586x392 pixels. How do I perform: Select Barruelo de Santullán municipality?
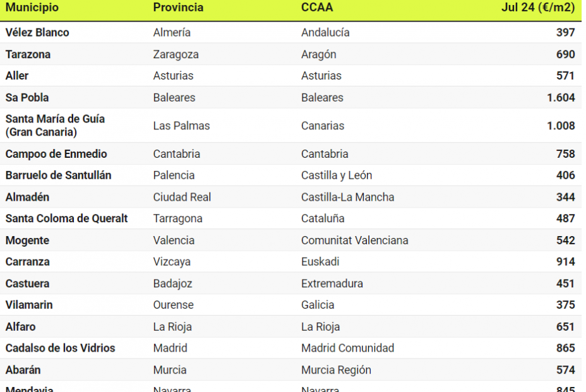click(x=58, y=175)
